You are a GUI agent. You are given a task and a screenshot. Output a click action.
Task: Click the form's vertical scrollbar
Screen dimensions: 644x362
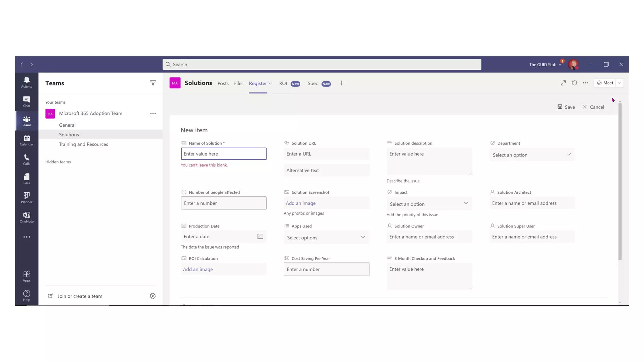coord(620,181)
